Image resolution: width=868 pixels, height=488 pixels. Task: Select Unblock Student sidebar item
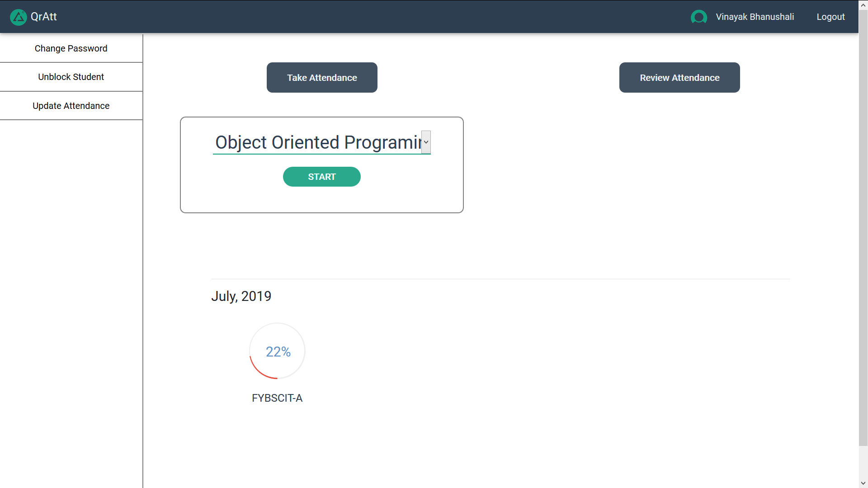pos(71,77)
